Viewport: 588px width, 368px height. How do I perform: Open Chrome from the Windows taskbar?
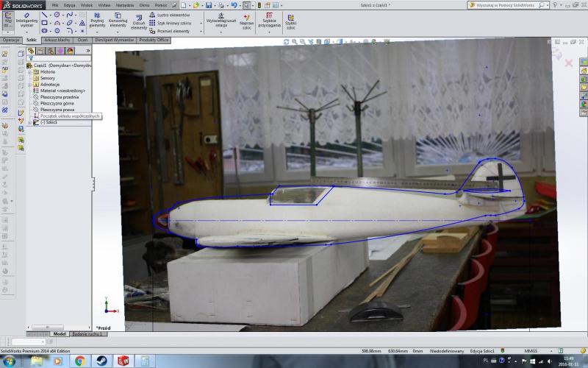point(79,361)
